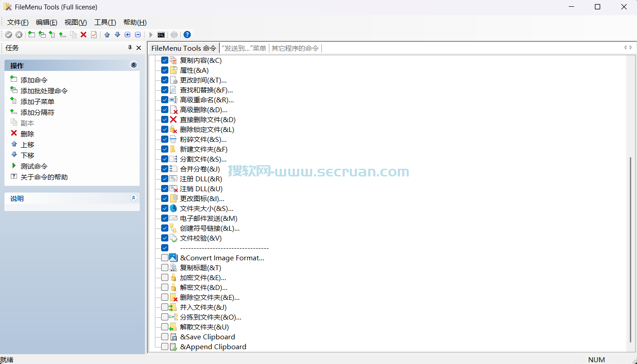The height and width of the screenshot is (364, 637).
Task: Open the 编辑(E) menu
Action: click(47, 22)
